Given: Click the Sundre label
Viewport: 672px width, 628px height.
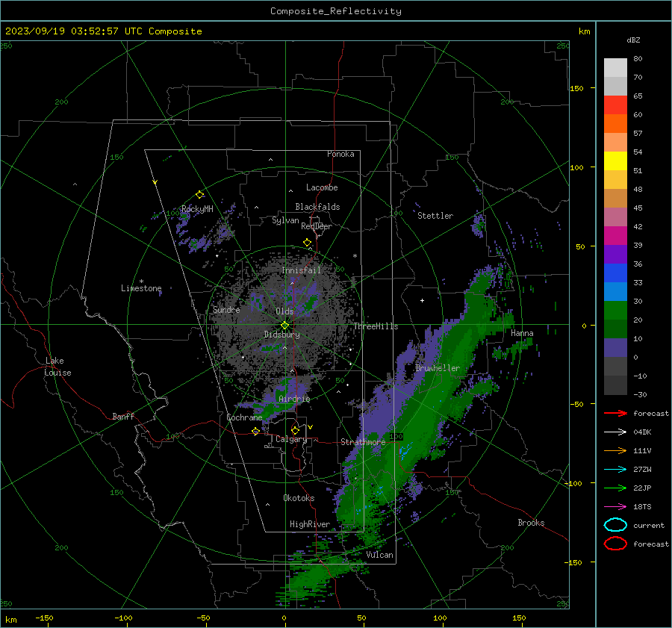Looking at the screenshot, I should [226, 309].
